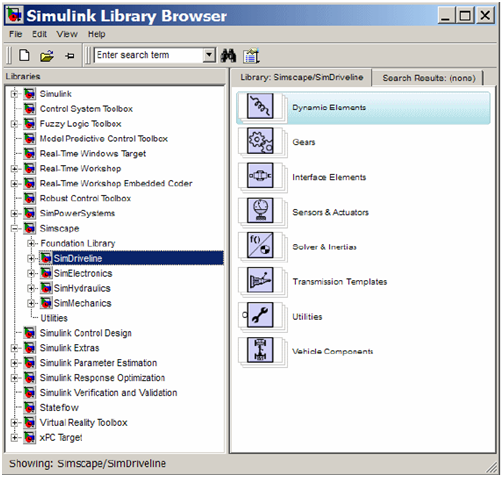Open the Gears library block icon
503x477 pixels.
point(260,141)
